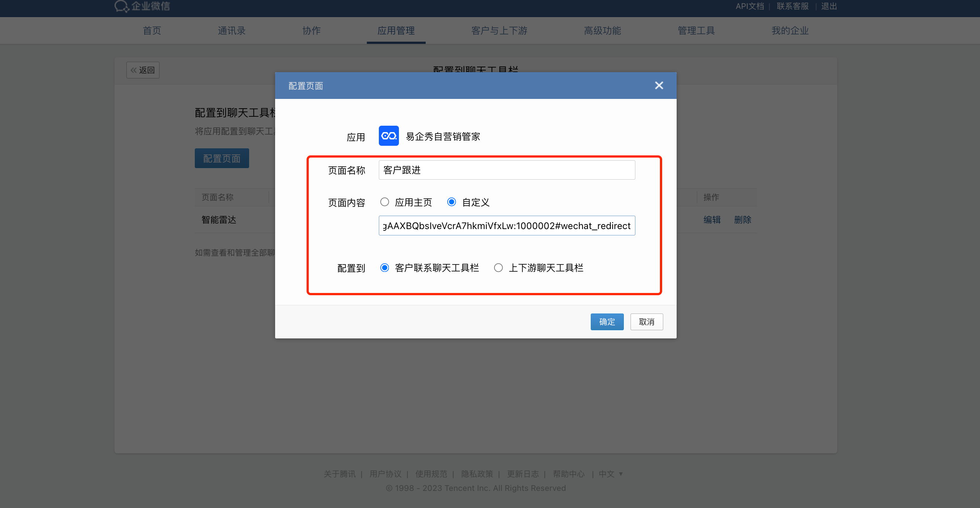Image resolution: width=980 pixels, height=508 pixels.
Task: Open the API文档 link
Action: 749,6
